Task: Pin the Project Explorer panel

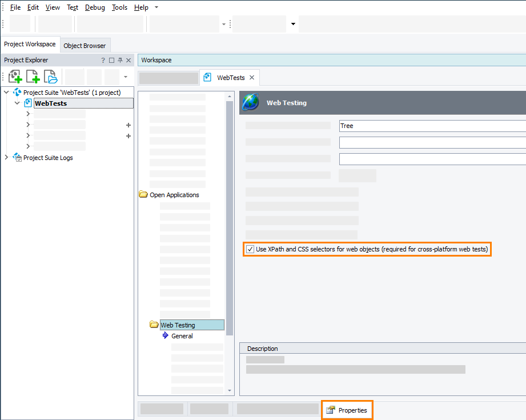Action: click(x=120, y=61)
